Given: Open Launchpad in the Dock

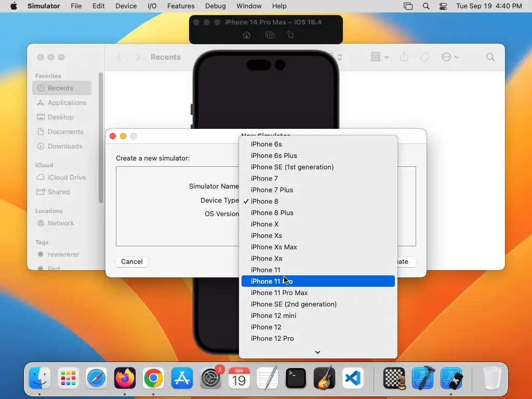Looking at the screenshot, I should [68, 378].
